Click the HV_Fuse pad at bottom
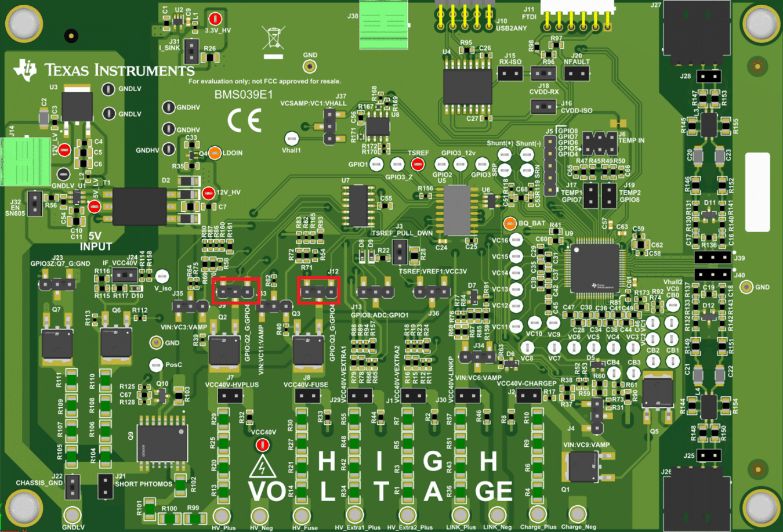 [x=302, y=515]
